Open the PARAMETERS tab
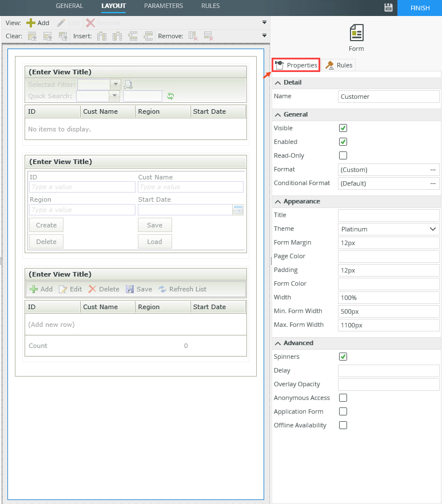Screen dimensions: 442x504 click(x=164, y=6)
